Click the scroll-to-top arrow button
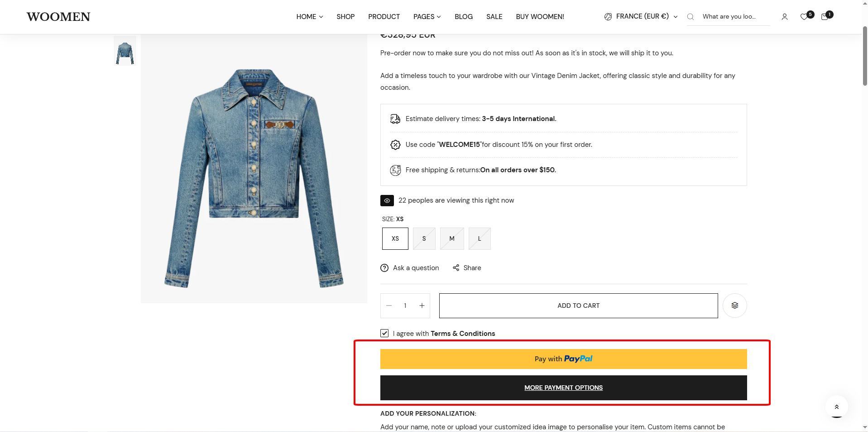Image resolution: width=868 pixels, height=432 pixels. tap(836, 407)
